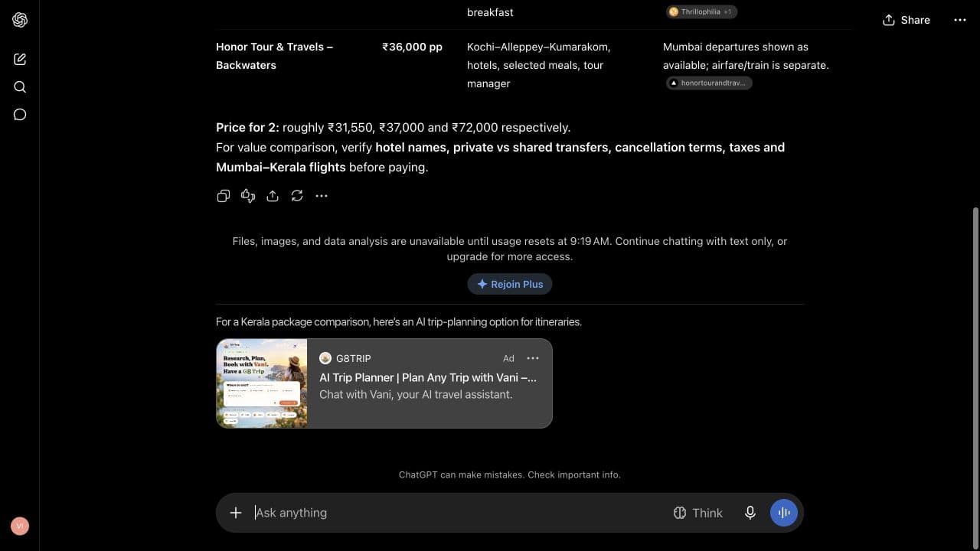980x551 pixels.
Task: Click the 'Price for 2:' summary line
Action: point(393,127)
